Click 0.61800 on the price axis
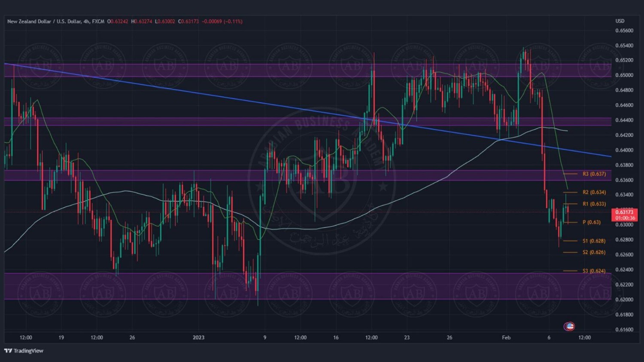Screen dimensions: 644x362 click(624, 315)
